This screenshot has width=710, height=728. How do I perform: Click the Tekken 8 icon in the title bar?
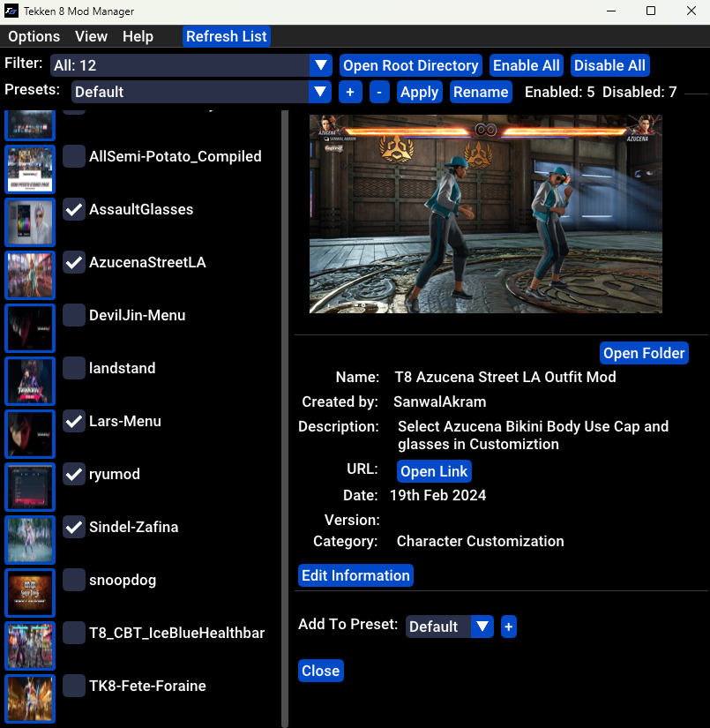point(11,11)
